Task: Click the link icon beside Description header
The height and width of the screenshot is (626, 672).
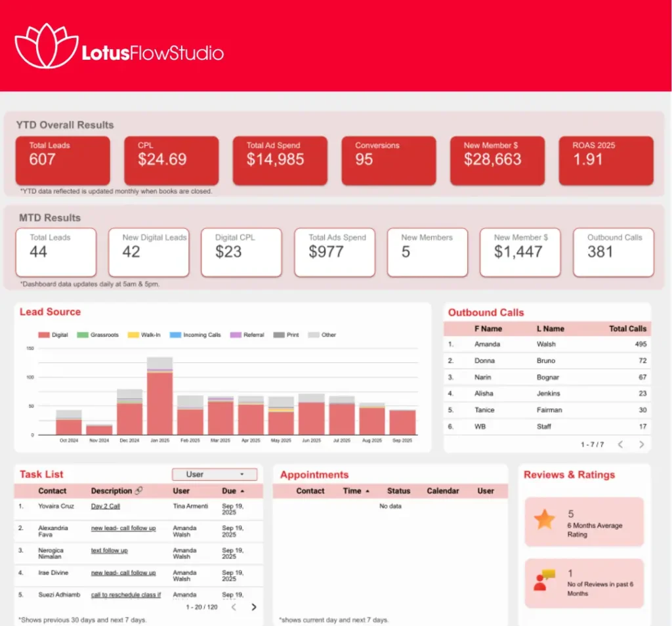Action: tap(138, 491)
